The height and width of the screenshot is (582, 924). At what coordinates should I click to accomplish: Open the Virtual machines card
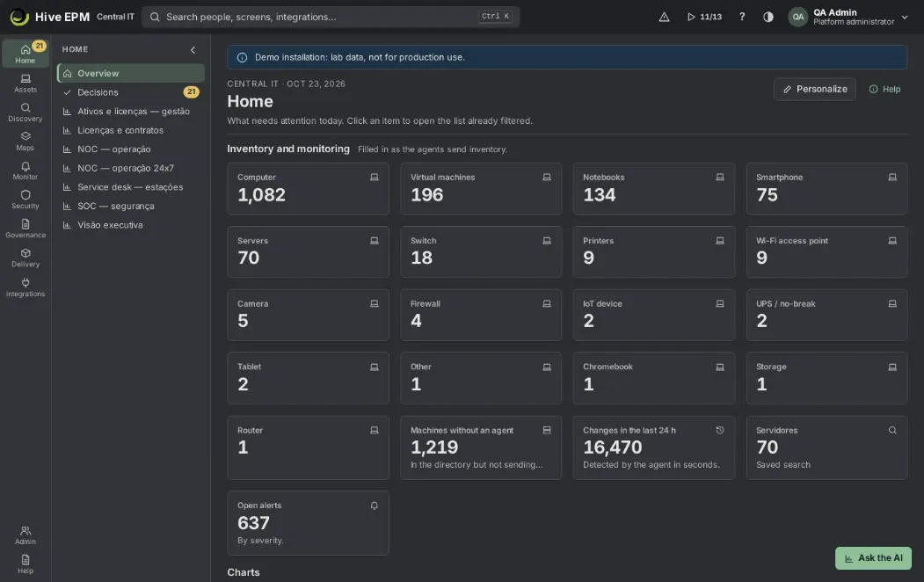click(481, 189)
